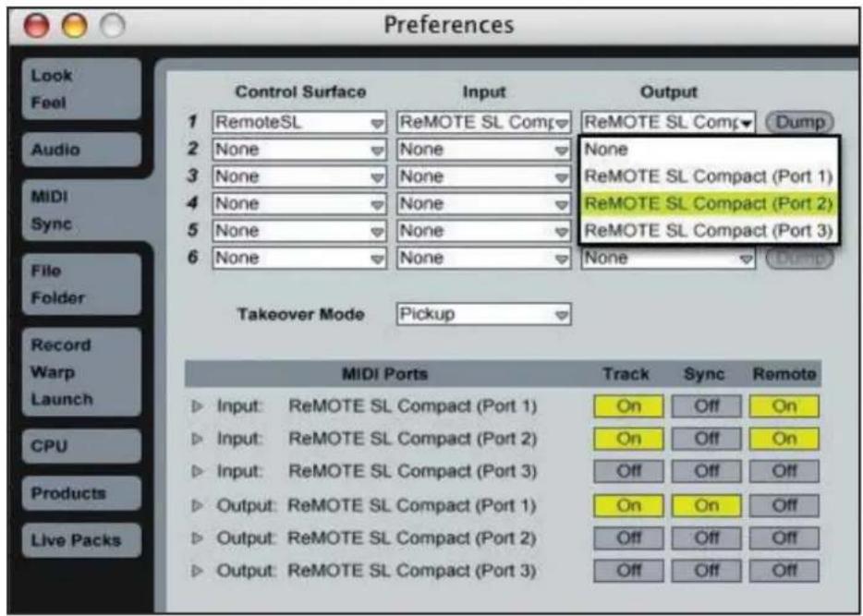Click the Dump button for row 1
863x616 pixels.
point(800,123)
